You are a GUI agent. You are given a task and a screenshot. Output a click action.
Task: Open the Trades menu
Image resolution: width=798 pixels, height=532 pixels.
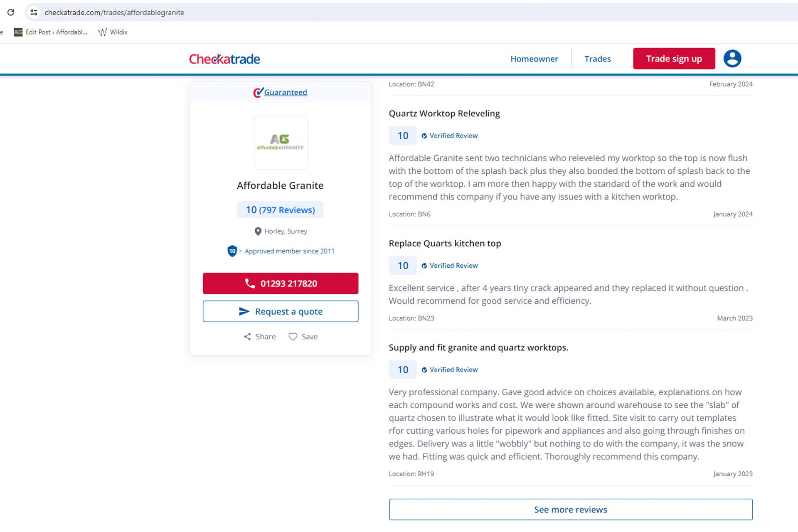tap(598, 59)
